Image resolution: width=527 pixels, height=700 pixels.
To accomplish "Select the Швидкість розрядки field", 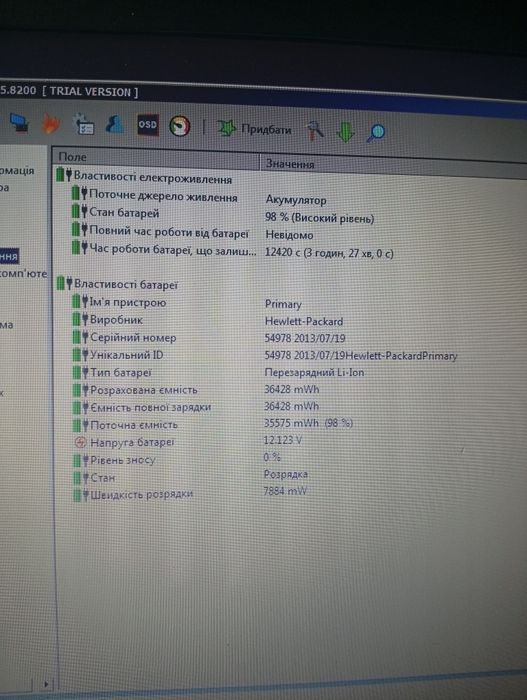I will tap(133, 495).
